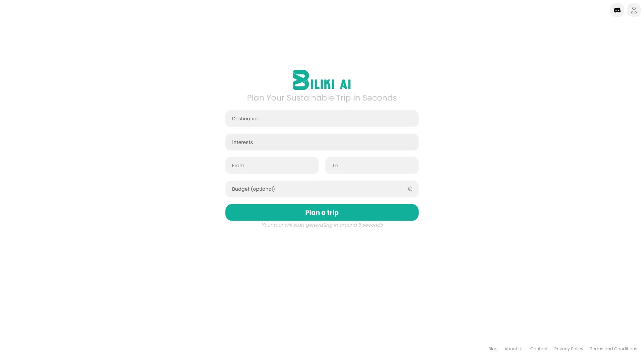The width and height of the screenshot is (644, 362).
Task: Select the Destination input field
Action: click(322, 118)
